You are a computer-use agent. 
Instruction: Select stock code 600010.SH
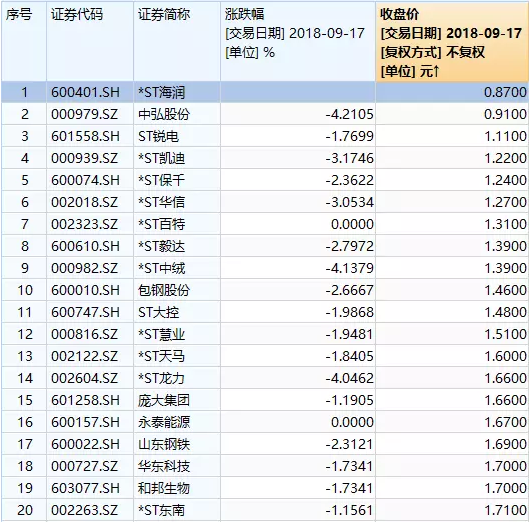coord(85,290)
